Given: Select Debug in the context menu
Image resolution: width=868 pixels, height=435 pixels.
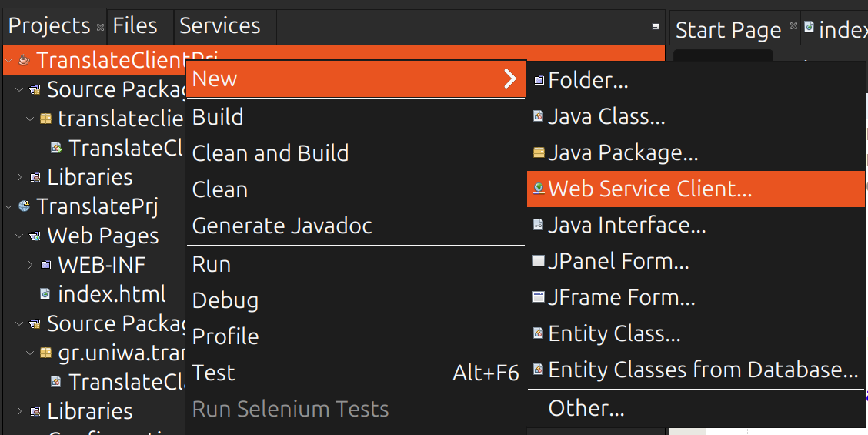Looking at the screenshot, I should (356, 300).
